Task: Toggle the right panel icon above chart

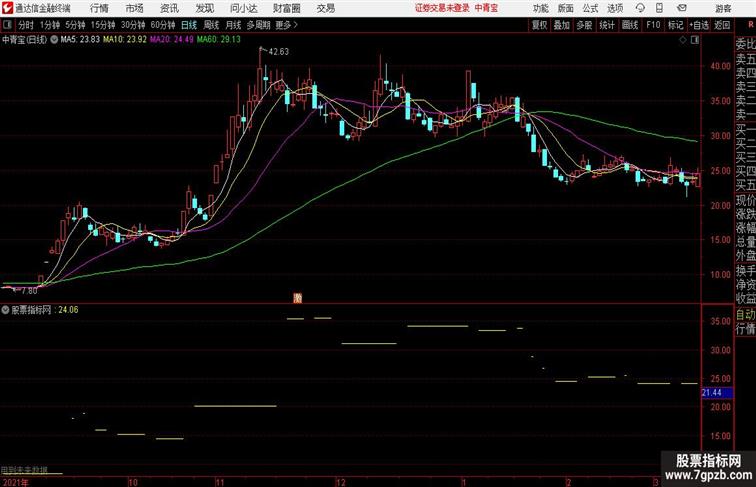Action: (x=695, y=40)
